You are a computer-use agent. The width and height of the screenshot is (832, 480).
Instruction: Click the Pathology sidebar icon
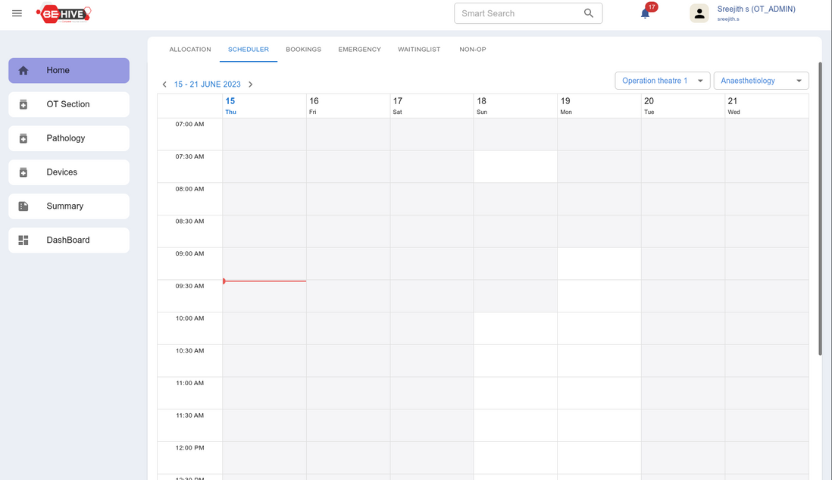coord(23,138)
